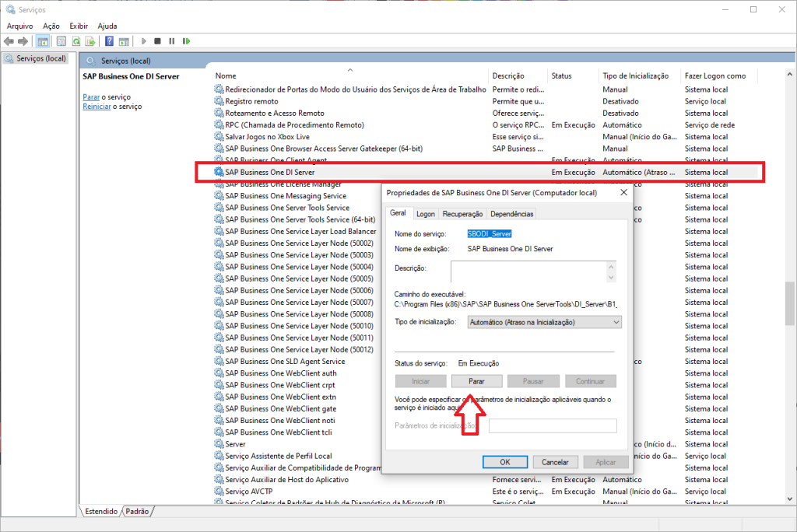Screen dimensions: 797x532
Task: Click the Stop Service square icon
Action: pos(157,41)
